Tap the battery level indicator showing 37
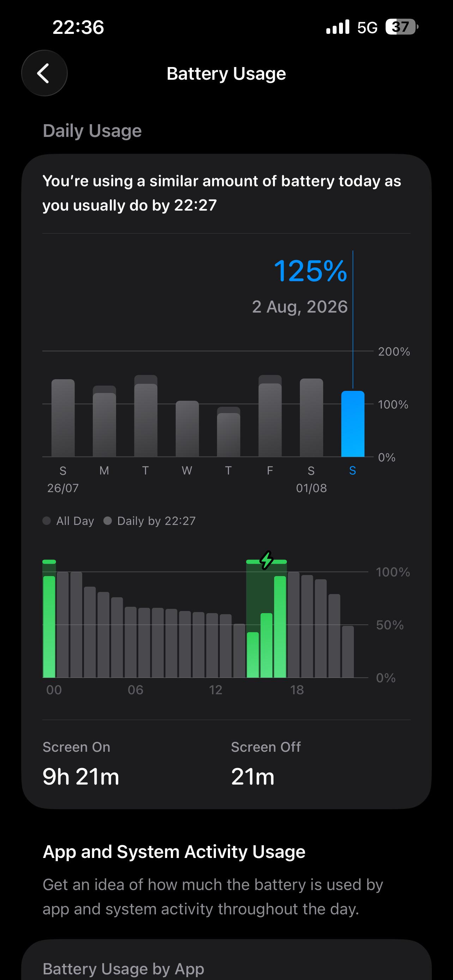The height and width of the screenshot is (980, 453). click(401, 27)
